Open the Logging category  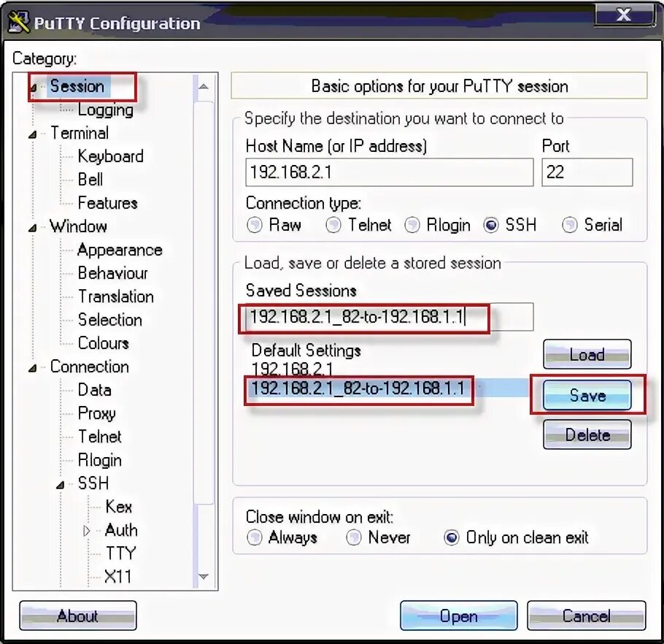[x=106, y=110]
